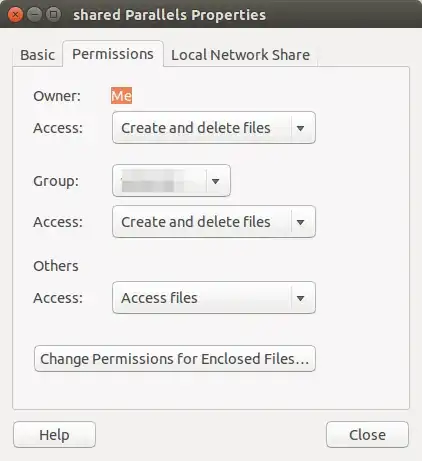The width and height of the screenshot is (422, 461).
Task: Click the Close button at bottom
Action: [x=367, y=435]
